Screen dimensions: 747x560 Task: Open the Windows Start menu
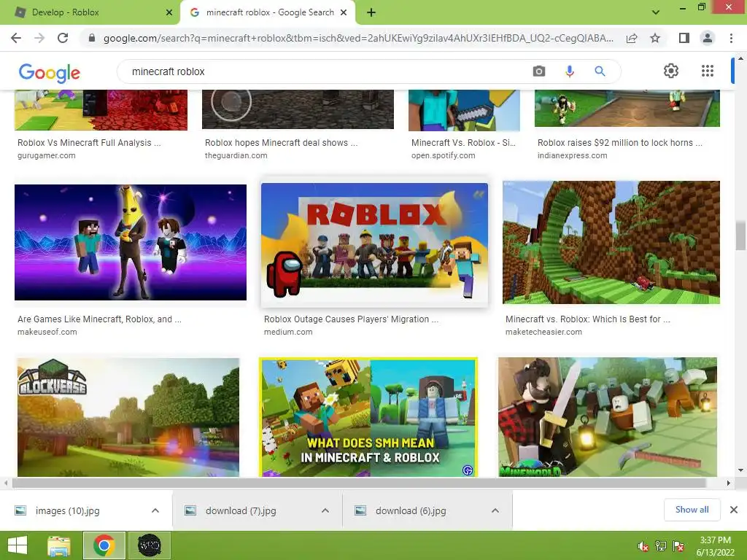(x=18, y=545)
